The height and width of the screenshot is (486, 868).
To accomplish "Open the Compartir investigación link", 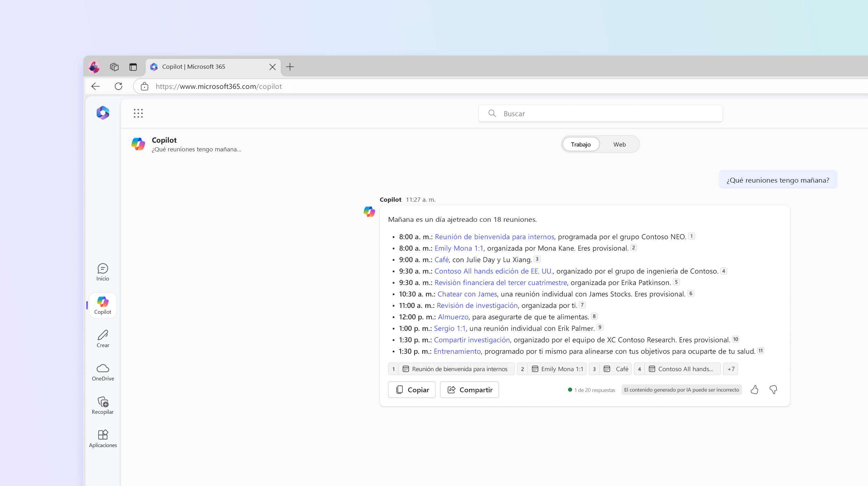I will (x=472, y=340).
